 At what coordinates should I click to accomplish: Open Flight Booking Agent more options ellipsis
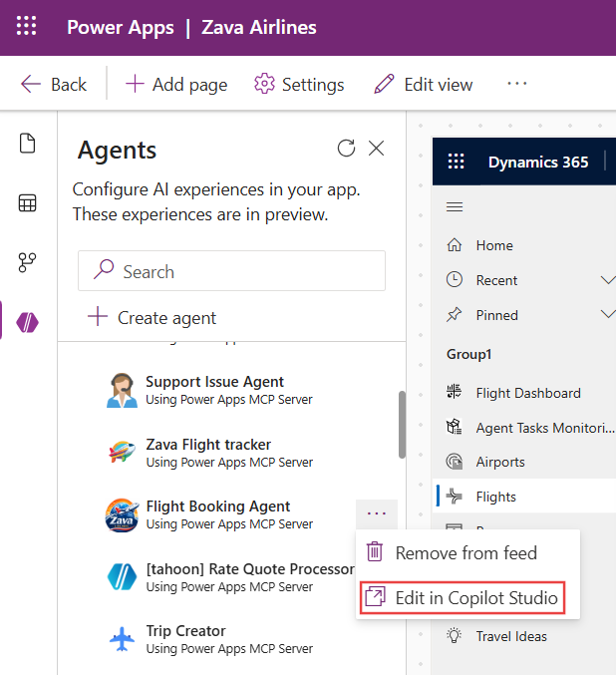coord(377,514)
